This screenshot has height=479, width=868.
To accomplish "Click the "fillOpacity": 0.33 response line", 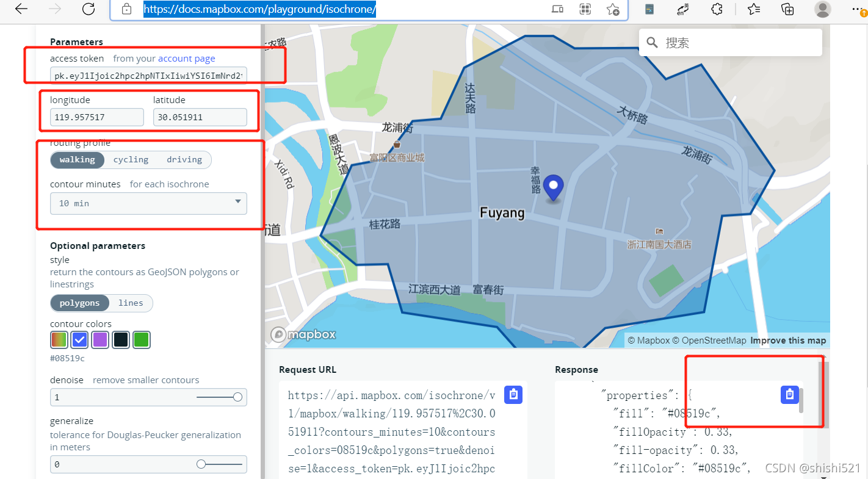I will point(672,432).
